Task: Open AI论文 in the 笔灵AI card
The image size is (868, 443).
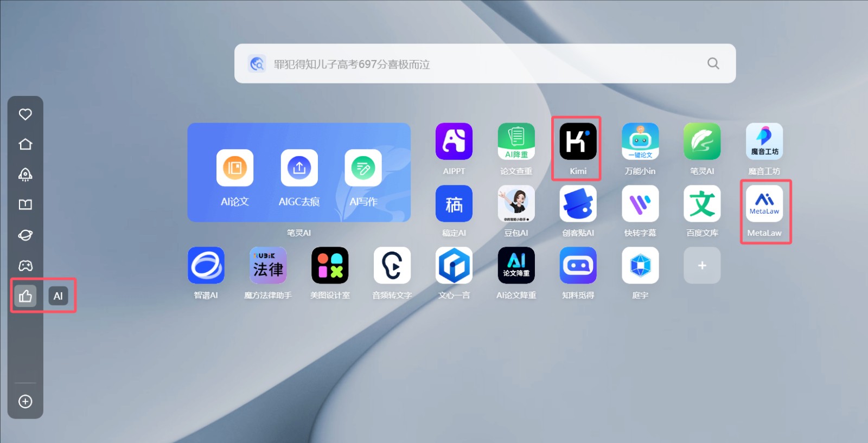Action: pos(235,168)
